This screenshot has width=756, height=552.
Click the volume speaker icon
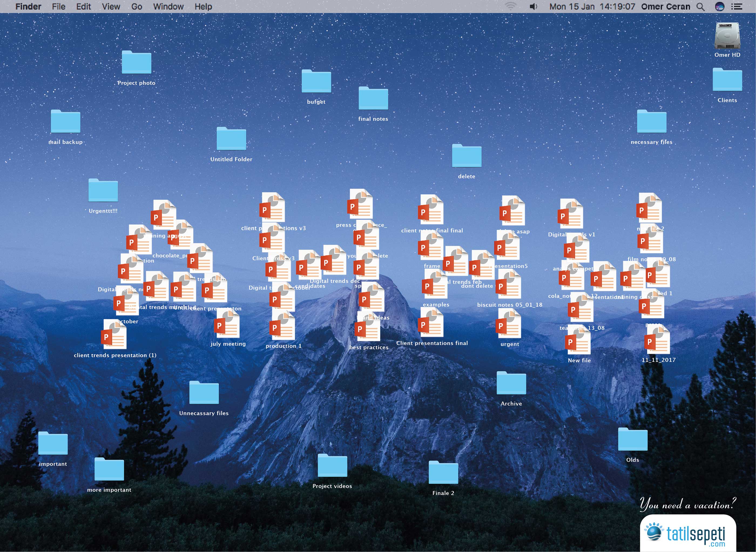533,7
